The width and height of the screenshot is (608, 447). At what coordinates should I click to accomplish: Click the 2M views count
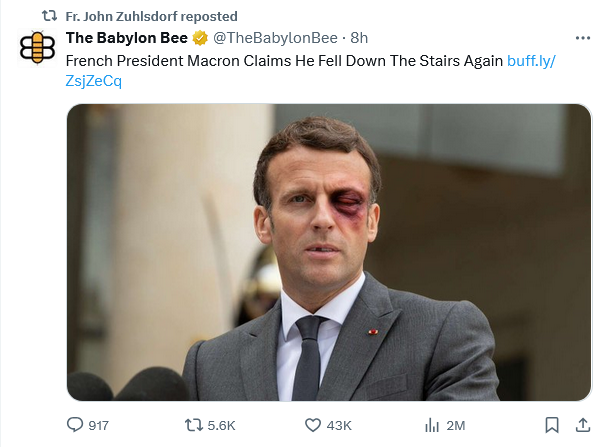coord(456,426)
